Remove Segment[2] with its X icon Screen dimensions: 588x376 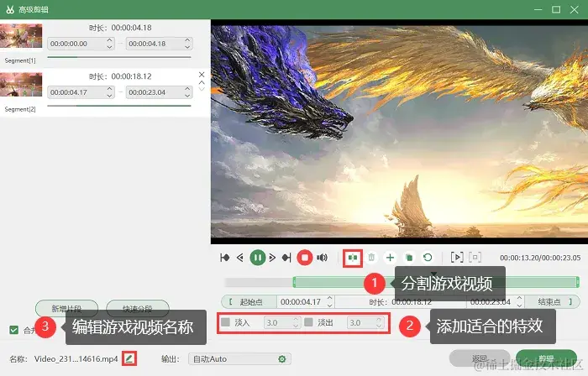202,75
